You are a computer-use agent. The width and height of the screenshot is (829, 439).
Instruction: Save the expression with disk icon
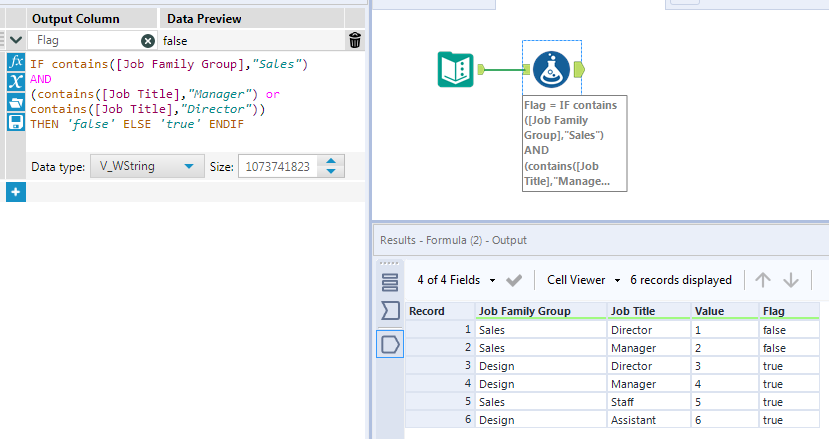tap(16, 122)
